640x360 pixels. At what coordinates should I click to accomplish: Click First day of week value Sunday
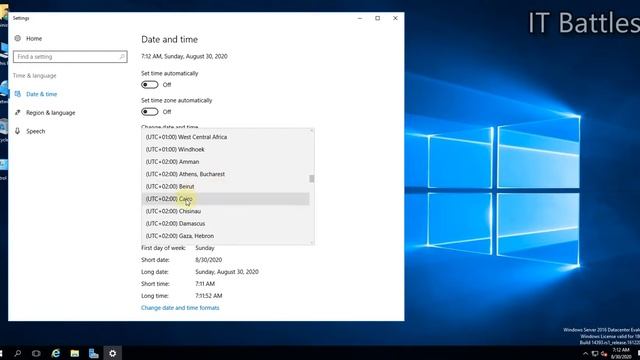click(x=204, y=248)
